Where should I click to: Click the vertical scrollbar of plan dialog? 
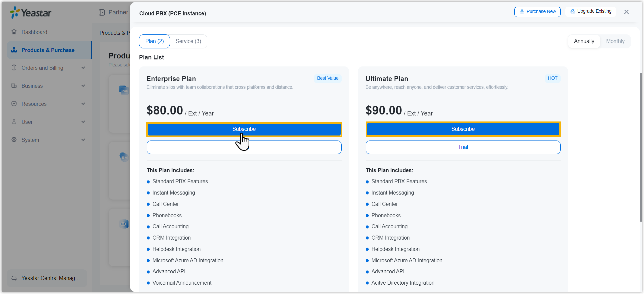coord(641,147)
